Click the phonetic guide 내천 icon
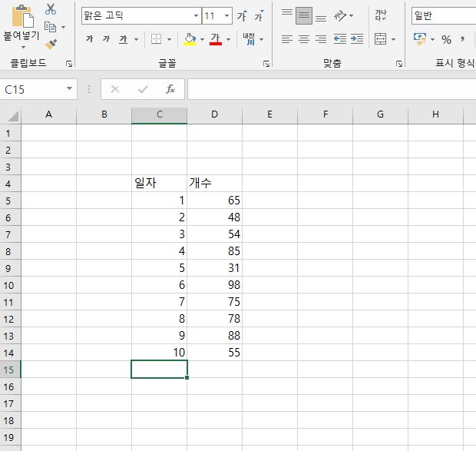Viewport: 476px width, 451px height. [249, 39]
